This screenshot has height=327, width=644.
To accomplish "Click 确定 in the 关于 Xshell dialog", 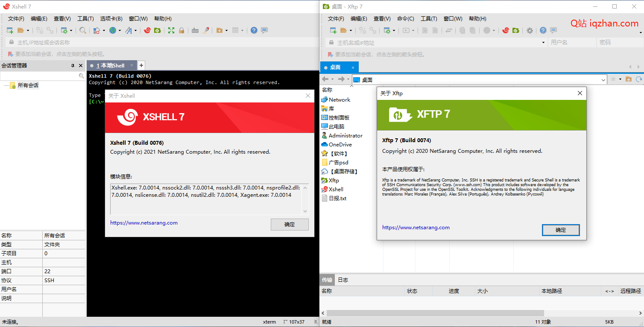I will point(290,225).
